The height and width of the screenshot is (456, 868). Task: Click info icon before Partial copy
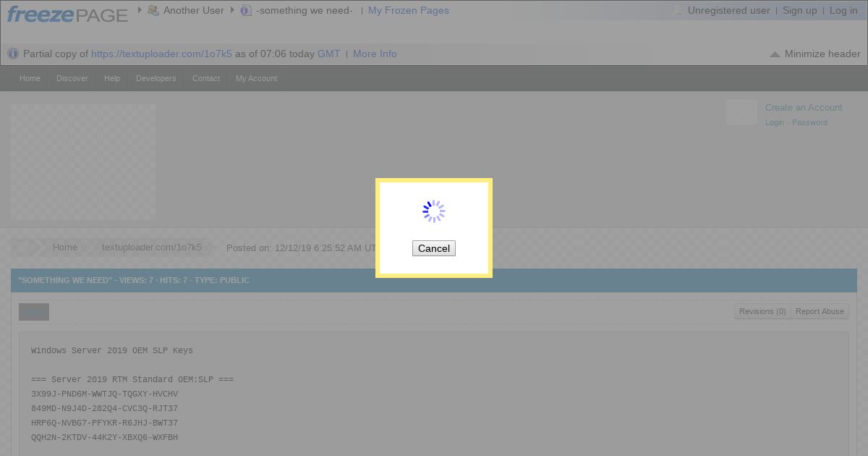[x=13, y=54]
